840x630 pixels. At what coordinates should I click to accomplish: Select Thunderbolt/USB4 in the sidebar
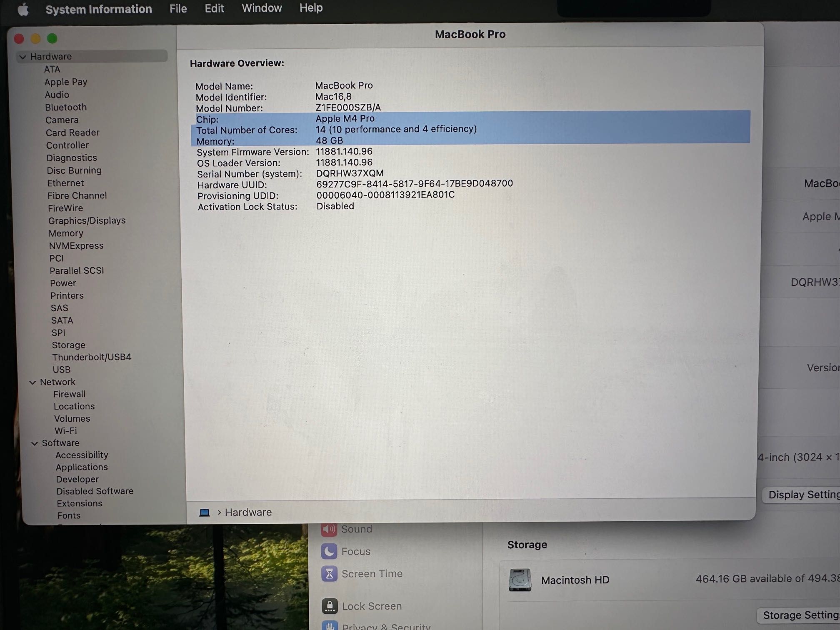pos(92,357)
